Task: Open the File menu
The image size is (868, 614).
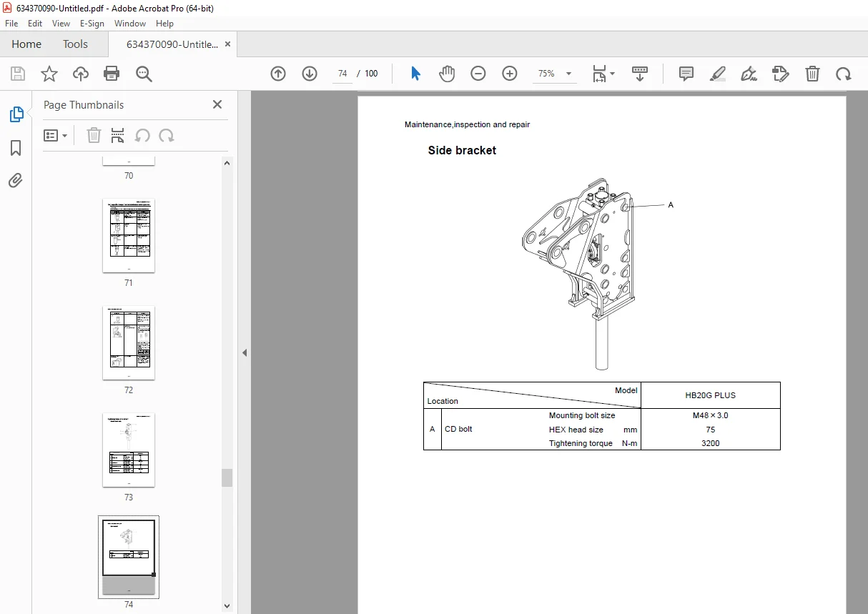Action: tap(11, 24)
